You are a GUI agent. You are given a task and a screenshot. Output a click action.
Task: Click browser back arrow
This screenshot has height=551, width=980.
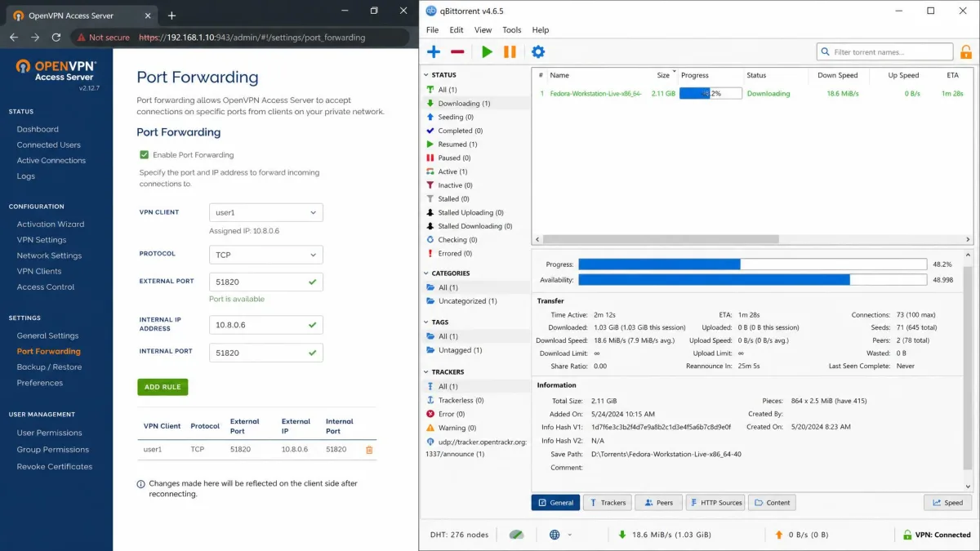(14, 38)
